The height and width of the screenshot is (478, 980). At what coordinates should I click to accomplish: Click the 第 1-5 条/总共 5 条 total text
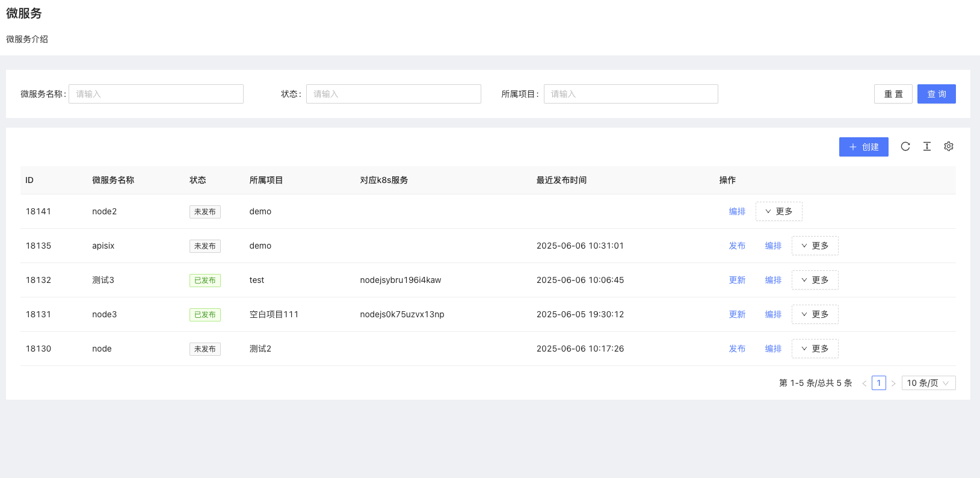click(x=816, y=383)
